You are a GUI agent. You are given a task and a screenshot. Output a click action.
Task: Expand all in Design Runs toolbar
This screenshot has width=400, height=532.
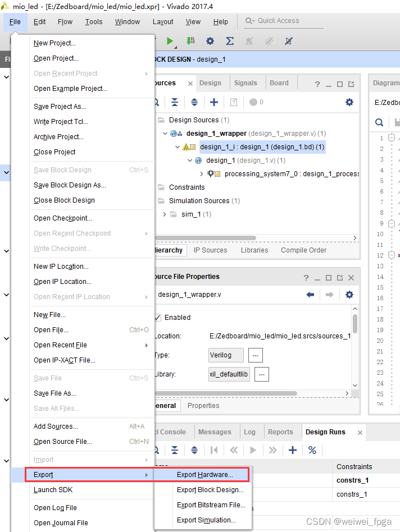[194, 450]
